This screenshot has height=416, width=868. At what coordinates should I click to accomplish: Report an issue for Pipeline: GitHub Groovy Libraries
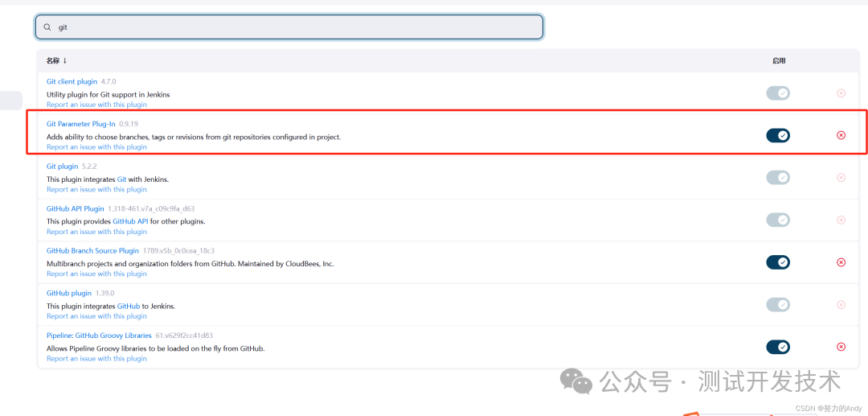97,358
